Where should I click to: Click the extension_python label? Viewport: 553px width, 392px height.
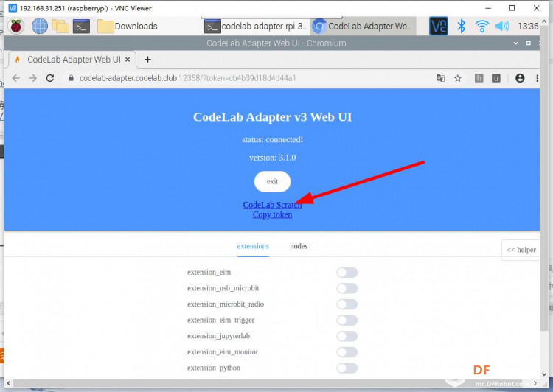pyautogui.click(x=214, y=368)
